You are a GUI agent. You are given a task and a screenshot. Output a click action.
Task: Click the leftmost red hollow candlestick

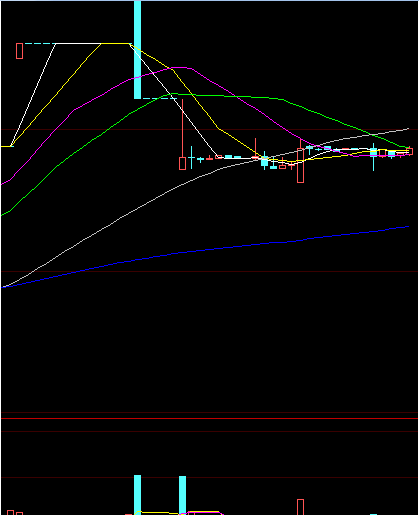(20, 51)
